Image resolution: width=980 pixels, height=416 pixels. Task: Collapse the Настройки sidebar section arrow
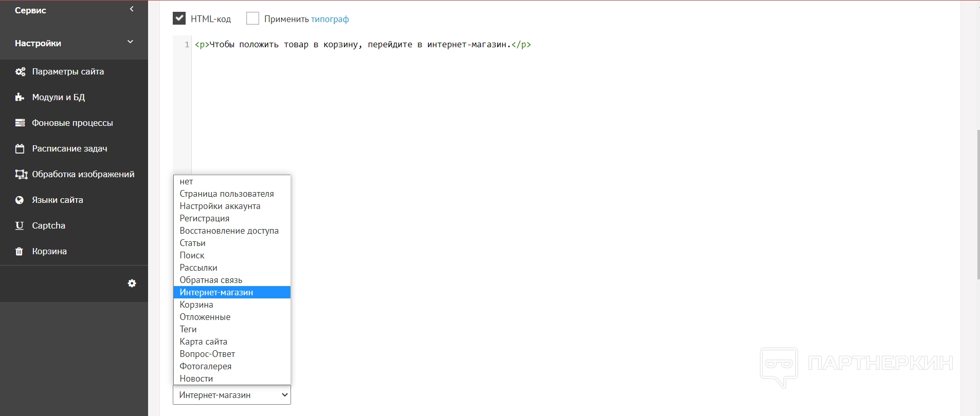131,42
